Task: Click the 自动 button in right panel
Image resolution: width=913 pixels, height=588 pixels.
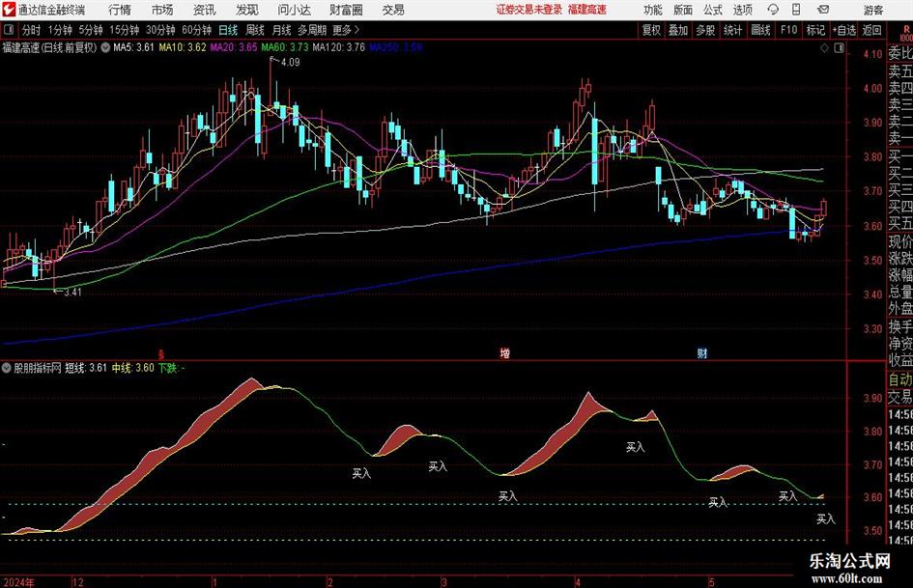Action: tap(899, 380)
